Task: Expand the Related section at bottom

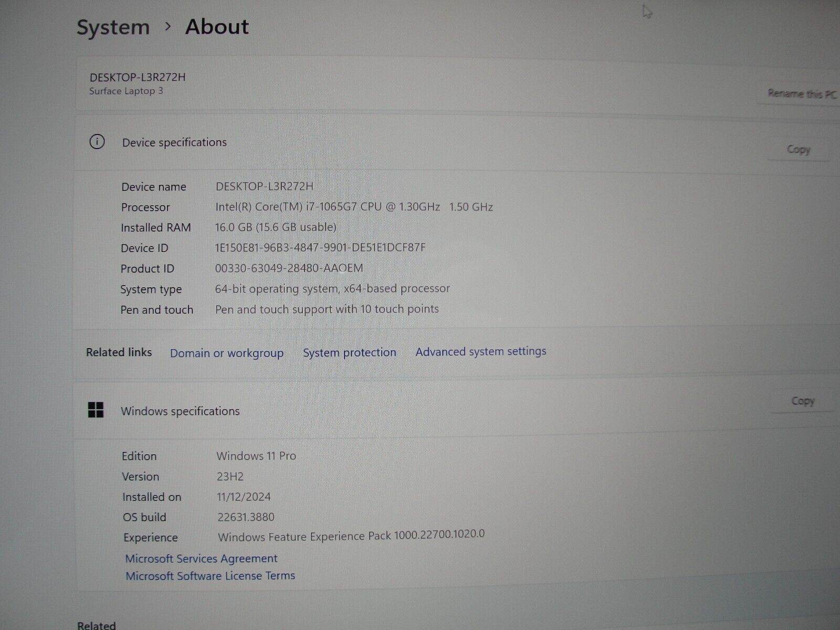Action: pos(97,624)
